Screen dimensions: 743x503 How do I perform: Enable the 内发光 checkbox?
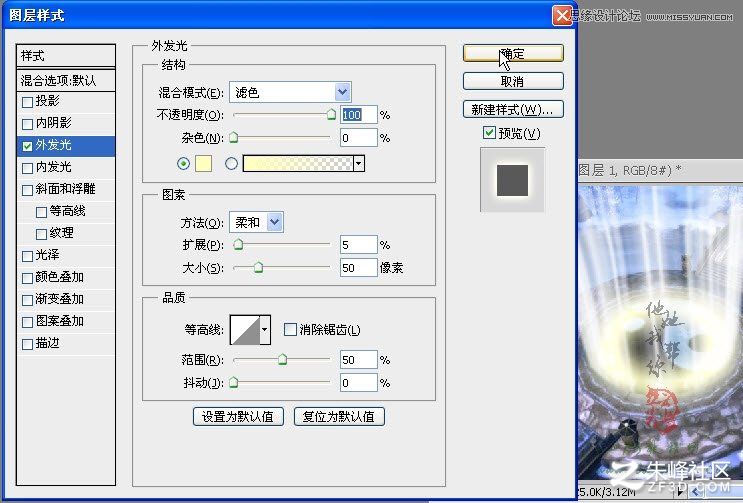(x=27, y=168)
